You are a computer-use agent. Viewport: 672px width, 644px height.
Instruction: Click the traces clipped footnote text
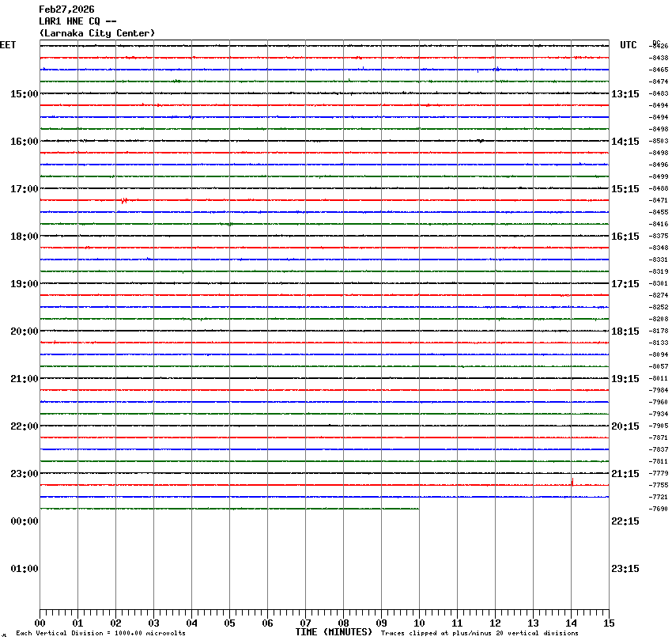coord(479,634)
